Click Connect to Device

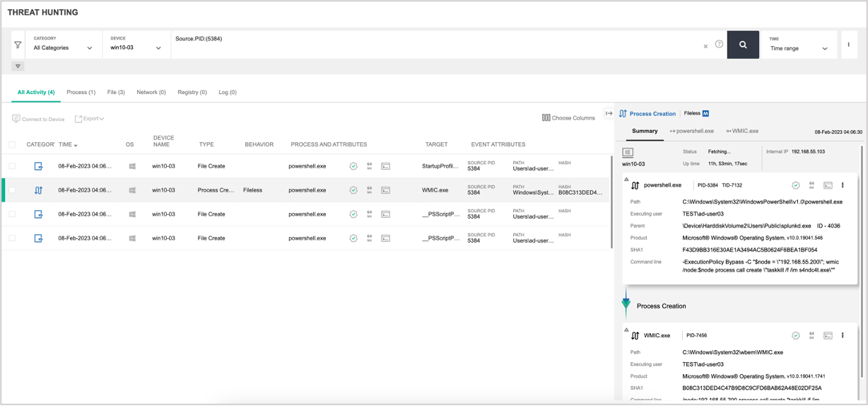(38, 119)
